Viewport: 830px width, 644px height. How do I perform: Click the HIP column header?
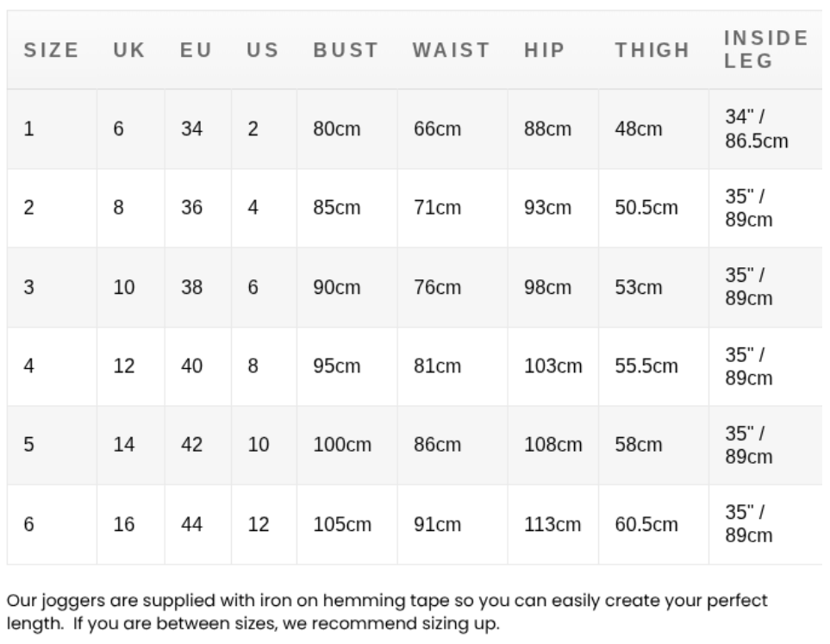point(544,50)
